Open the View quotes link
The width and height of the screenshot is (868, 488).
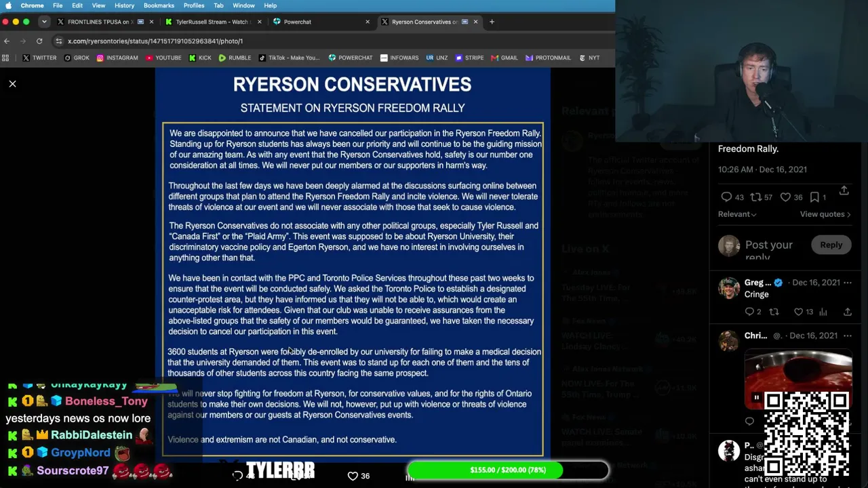(825, 214)
